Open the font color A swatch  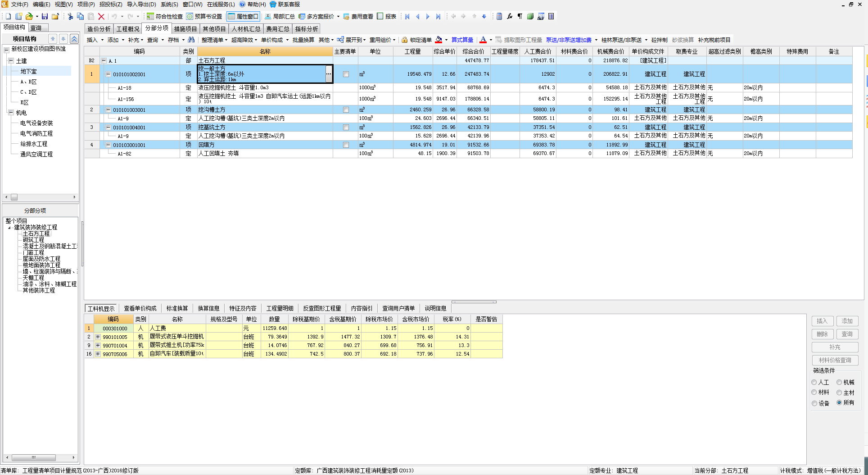(x=483, y=40)
